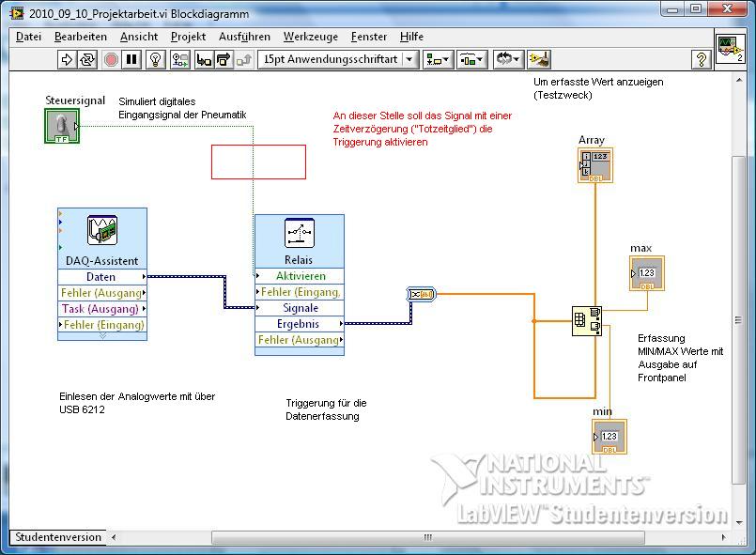The image size is (756, 555).
Task: Click the context help question mark
Action: 702,60
